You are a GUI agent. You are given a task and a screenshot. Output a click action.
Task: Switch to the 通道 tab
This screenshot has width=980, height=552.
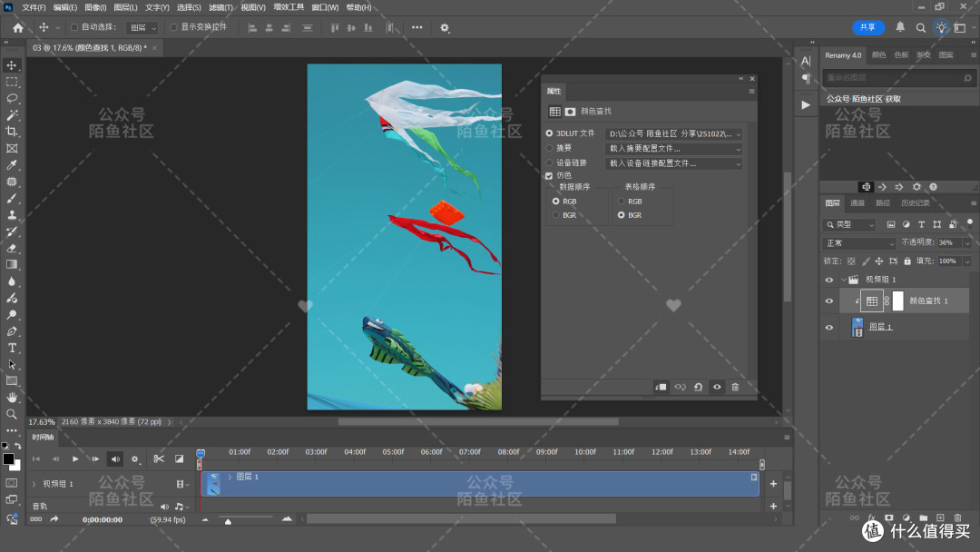click(x=857, y=203)
